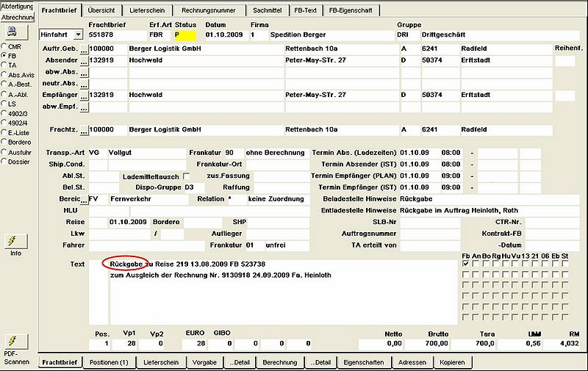This screenshot has width=588, height=371.
Task: Open lookup button next to abw.Abs.
Action: tap(84, 72)
